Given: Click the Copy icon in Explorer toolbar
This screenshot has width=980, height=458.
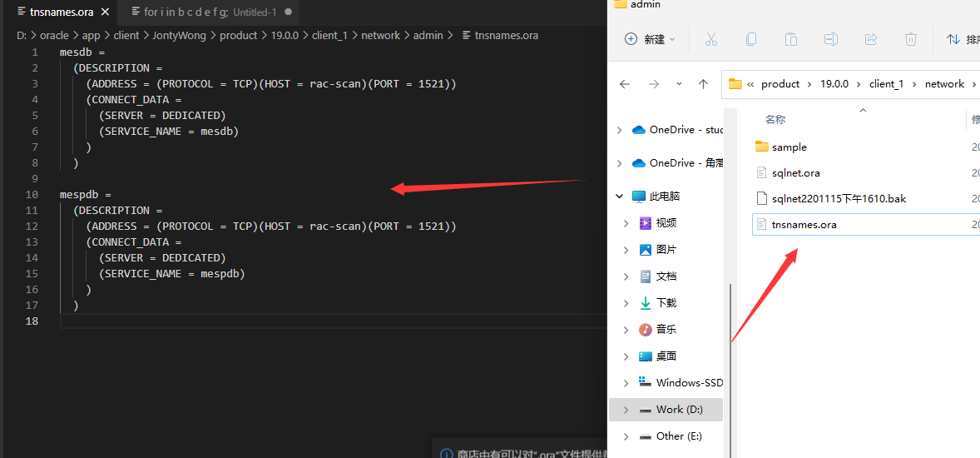Looking at the screenshot, I should click(x=751, y=39).
